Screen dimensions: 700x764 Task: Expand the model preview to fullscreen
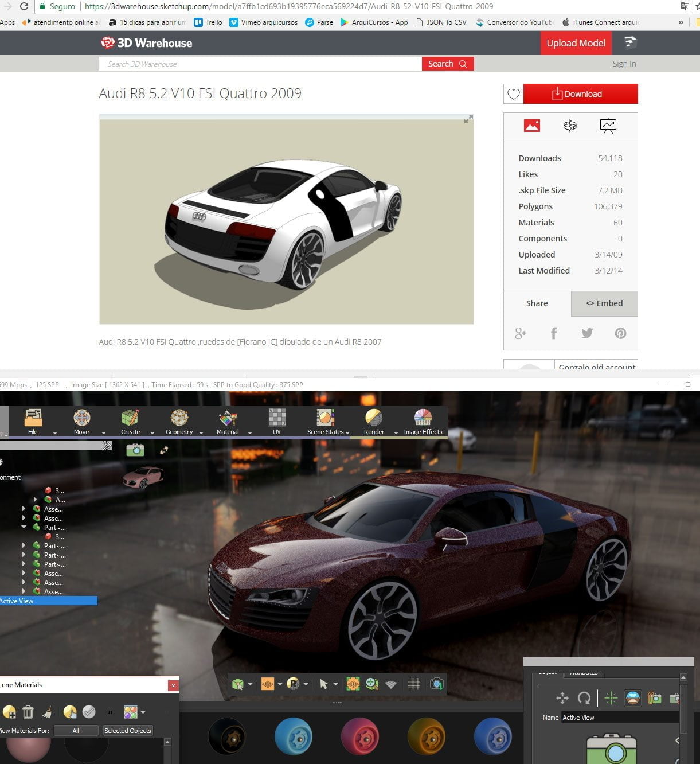(468, 119)
